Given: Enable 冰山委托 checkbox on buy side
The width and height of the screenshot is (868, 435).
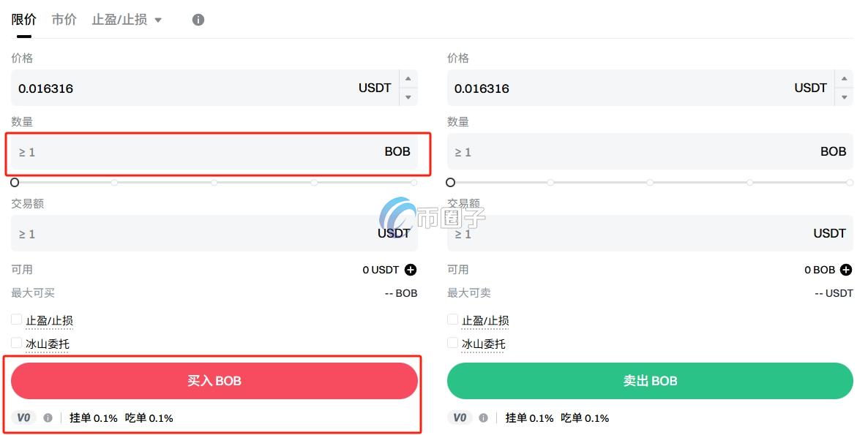Looking at the screenshot, I should point(15,342).
